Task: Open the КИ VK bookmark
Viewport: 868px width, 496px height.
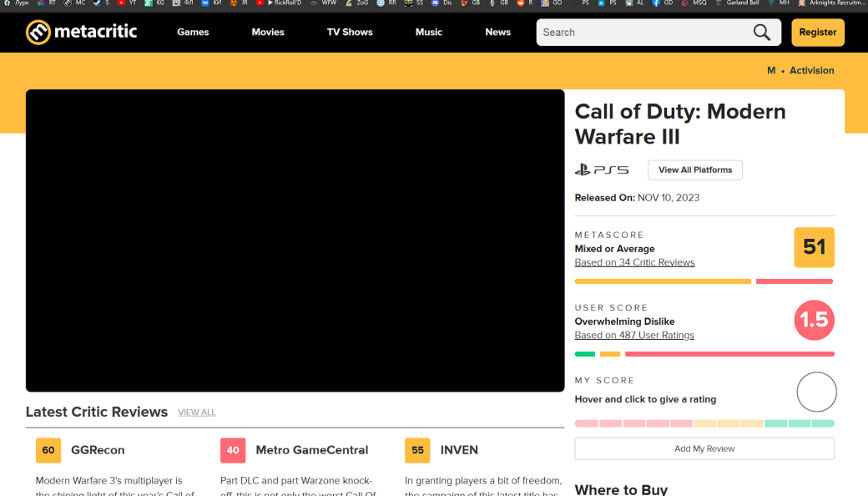Action: click(x=212, y=3)
